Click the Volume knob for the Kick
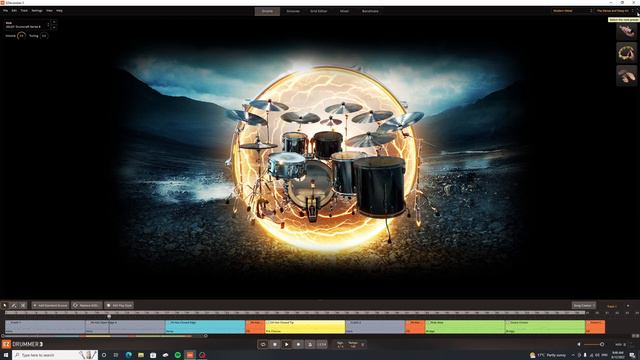640x360 pixels. pos(21,36)
